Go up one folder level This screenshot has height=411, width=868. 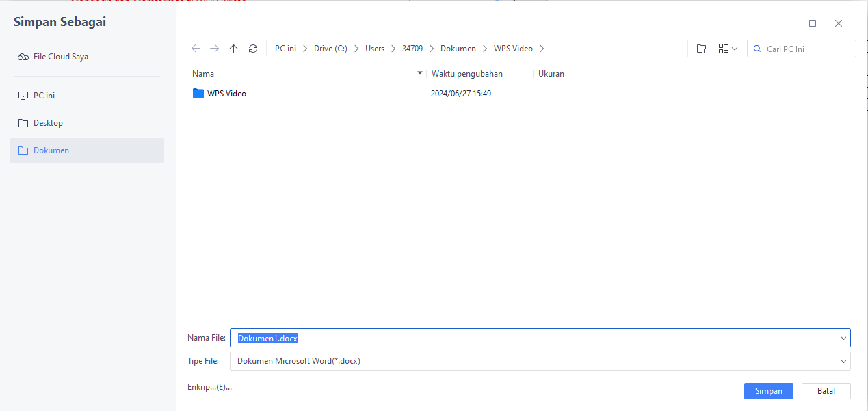point(234,49)
